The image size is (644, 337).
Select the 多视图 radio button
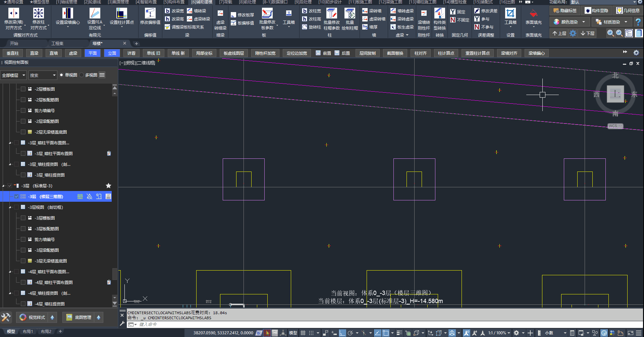click(82, 75)
